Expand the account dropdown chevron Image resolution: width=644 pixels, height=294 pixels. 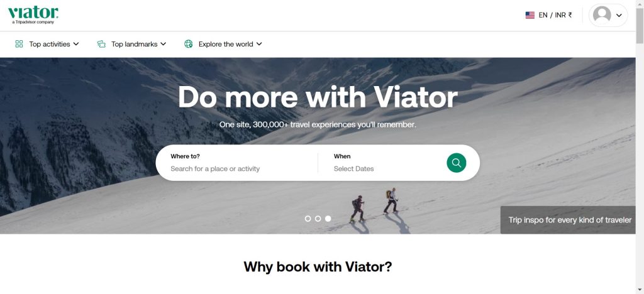[619, 16]
